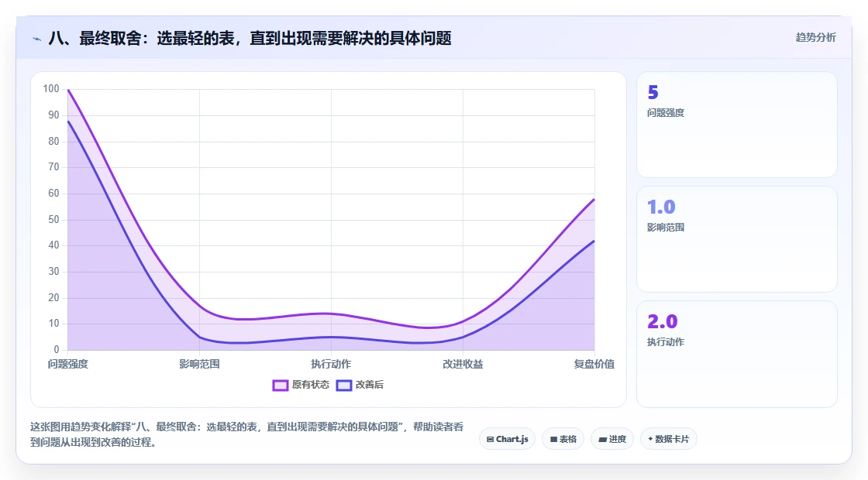Image resolution: width=868 pixels, height=480 pixels.
Task: Click the chart description paragraph
Action: click(247, 434)
